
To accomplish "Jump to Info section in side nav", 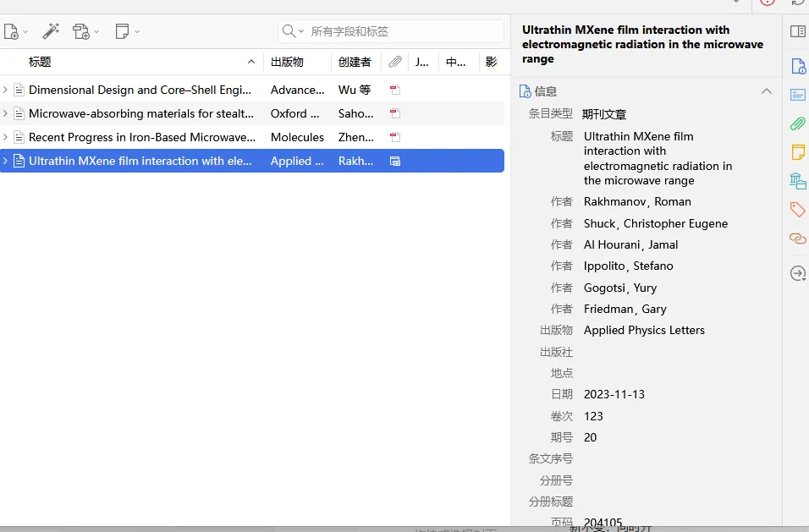I will [x=798, y=67].
